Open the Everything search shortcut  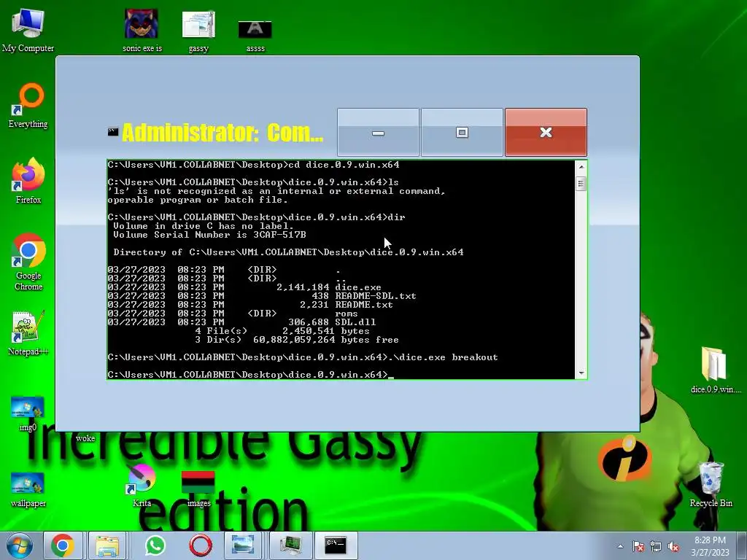[x=28, y=106]
